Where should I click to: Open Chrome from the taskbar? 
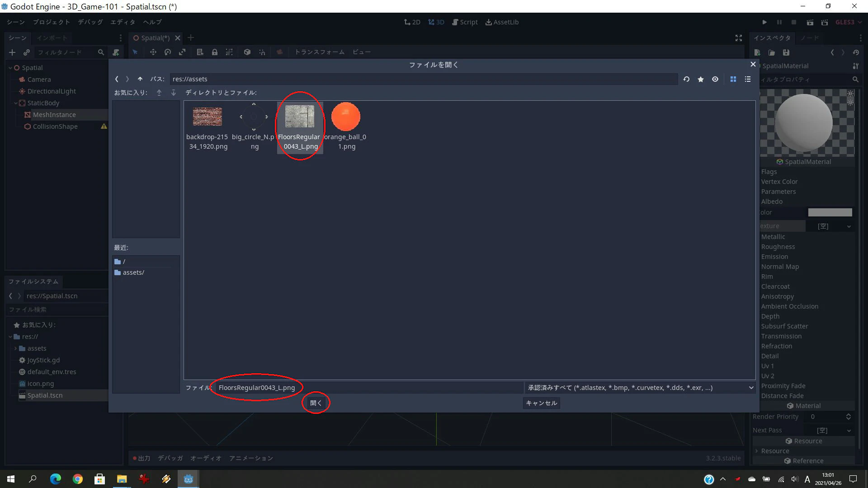coord(78,479)
